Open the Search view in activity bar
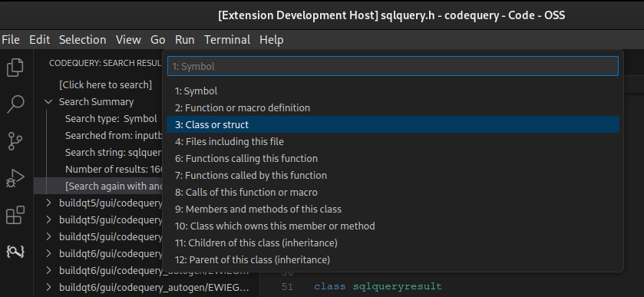Screen dimensions: 644x297 click(15, 104)
